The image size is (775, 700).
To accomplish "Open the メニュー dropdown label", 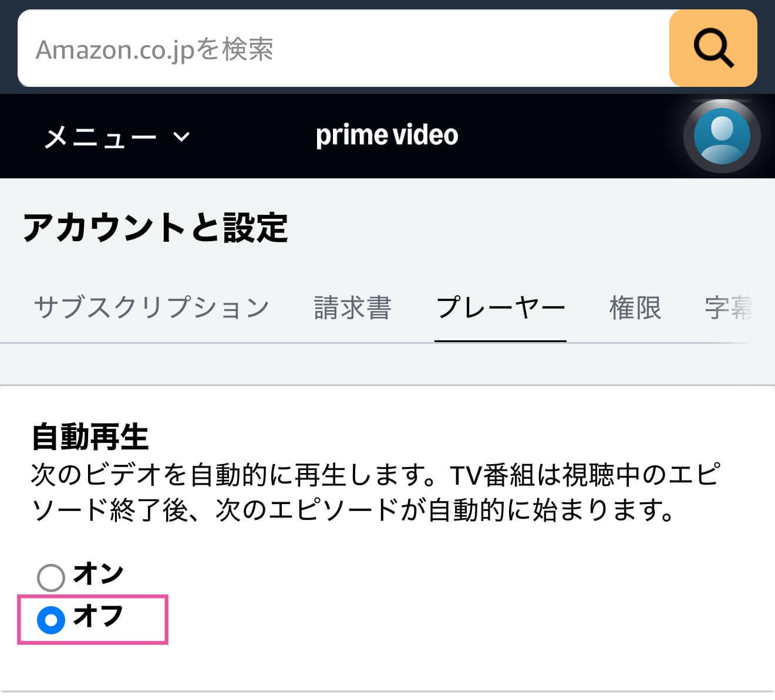I will (x=100, y=137).
